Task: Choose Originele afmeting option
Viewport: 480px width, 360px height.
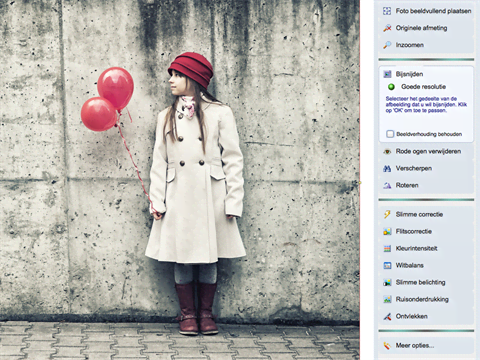Action: click(421, 28)
